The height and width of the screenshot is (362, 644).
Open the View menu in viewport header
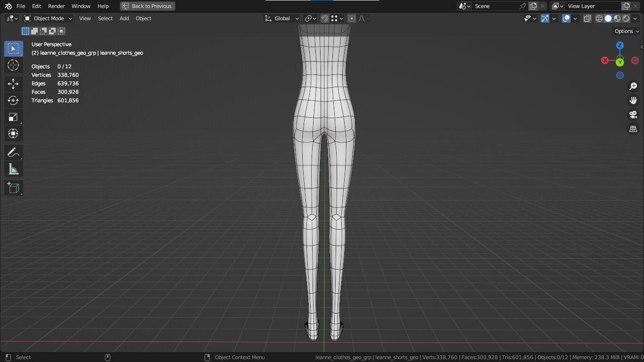pos(85,18)
